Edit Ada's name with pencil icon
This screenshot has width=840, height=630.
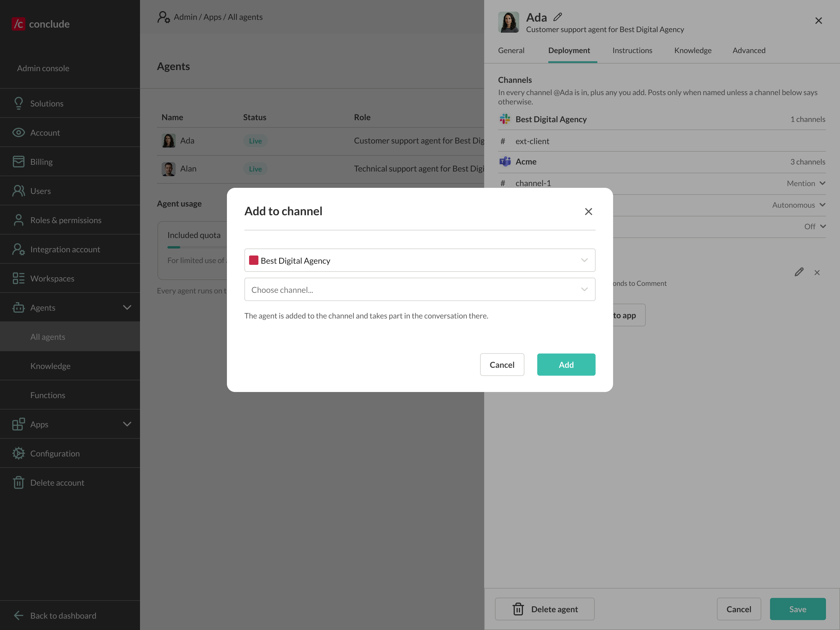point(557,17)
